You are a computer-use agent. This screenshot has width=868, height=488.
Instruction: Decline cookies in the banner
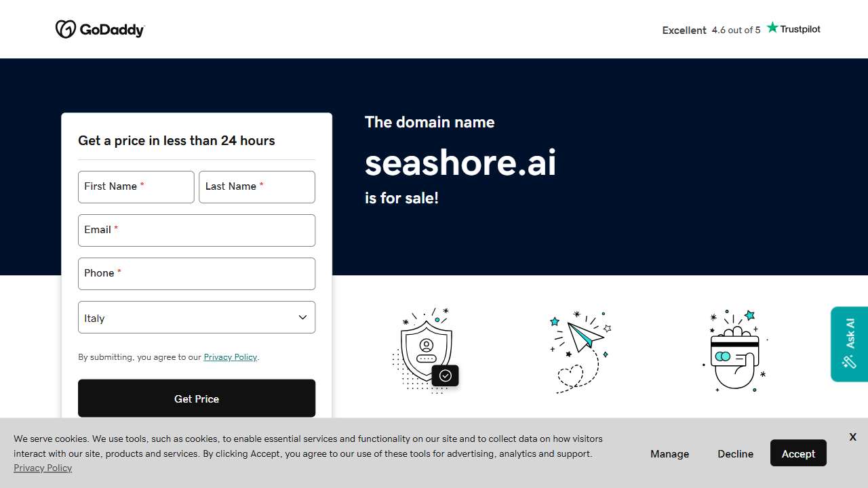click(735, 453)
